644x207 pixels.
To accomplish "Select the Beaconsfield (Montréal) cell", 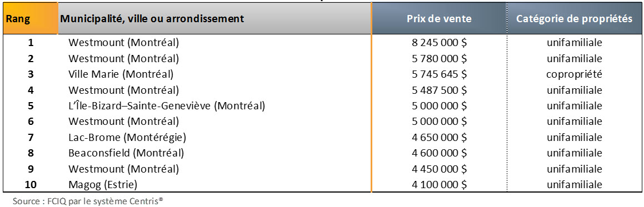I will [126, 153].
